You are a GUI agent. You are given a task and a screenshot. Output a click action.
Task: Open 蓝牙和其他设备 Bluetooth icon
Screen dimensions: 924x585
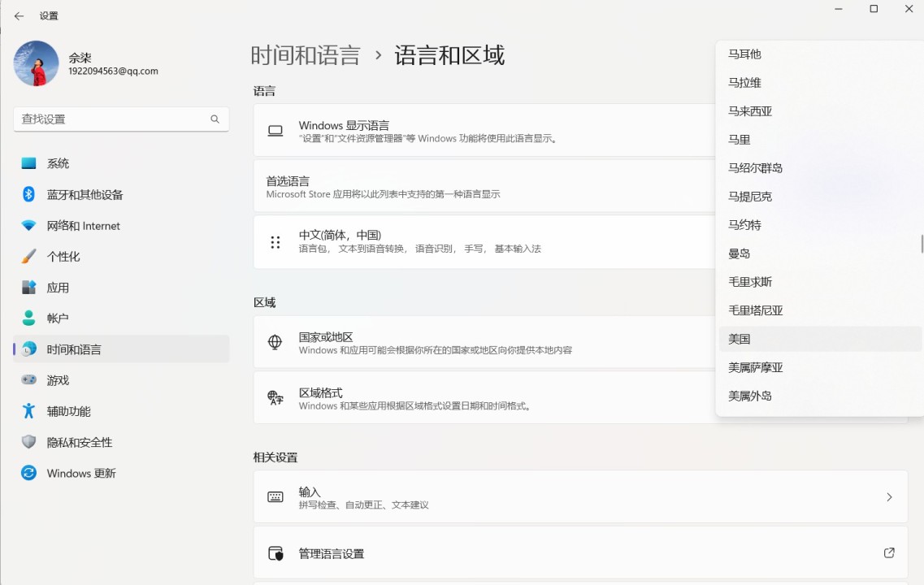tap(28, 194)
